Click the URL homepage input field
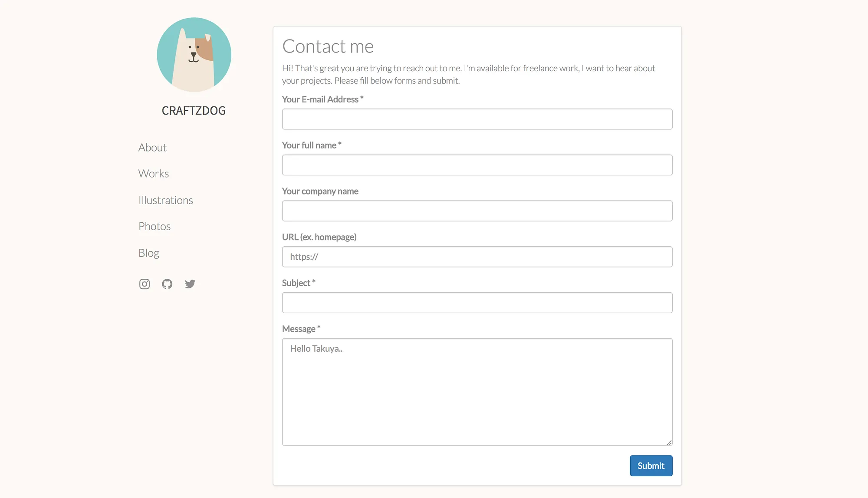Image resolution: width=868 pixels, height=498 pixels. tap(477, 257)
